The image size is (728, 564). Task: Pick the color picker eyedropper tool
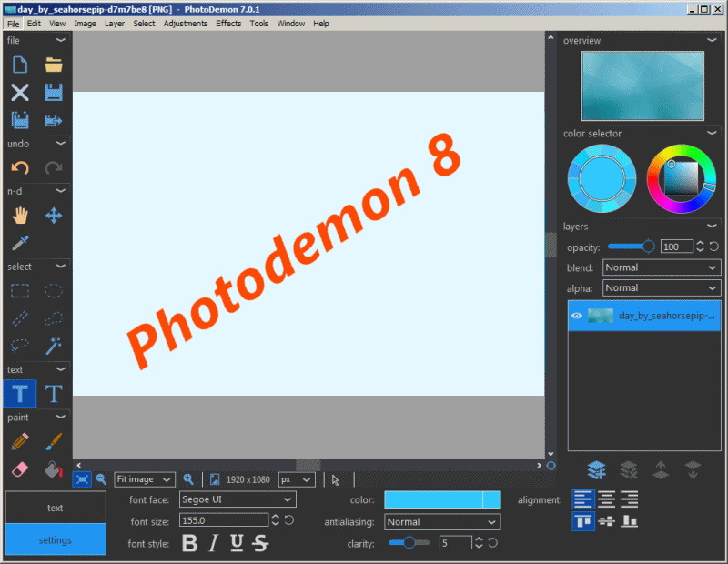point(20,244)
